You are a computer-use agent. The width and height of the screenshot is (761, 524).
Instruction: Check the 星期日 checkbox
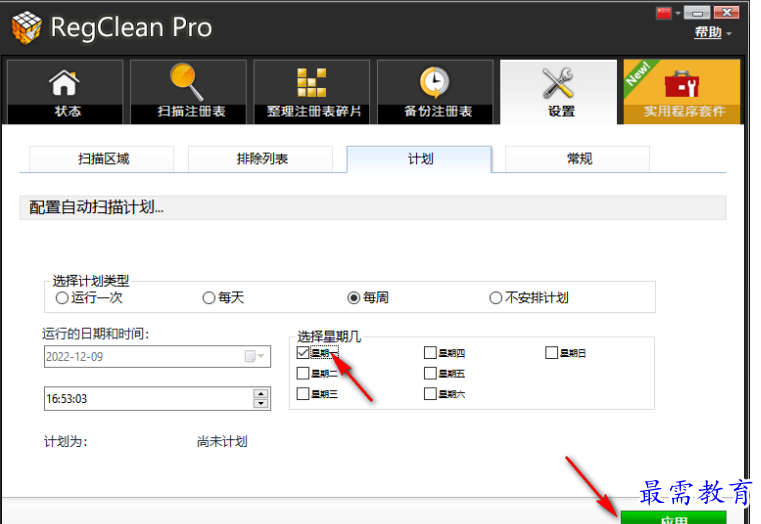click(551, 353)
